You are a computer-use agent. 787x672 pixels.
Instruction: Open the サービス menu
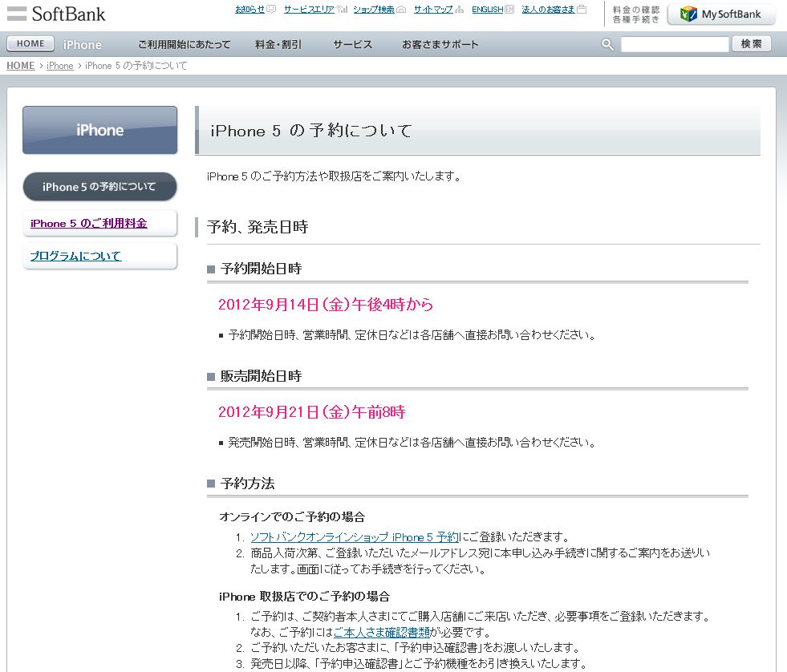click(x=353, y=45)
